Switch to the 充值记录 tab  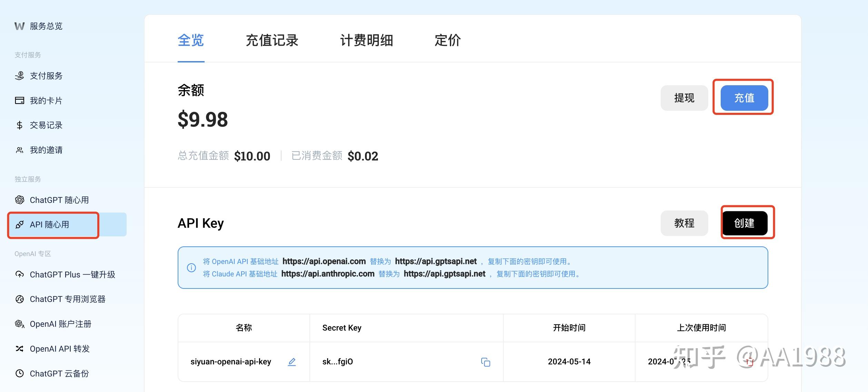click(x=272, y=41)
